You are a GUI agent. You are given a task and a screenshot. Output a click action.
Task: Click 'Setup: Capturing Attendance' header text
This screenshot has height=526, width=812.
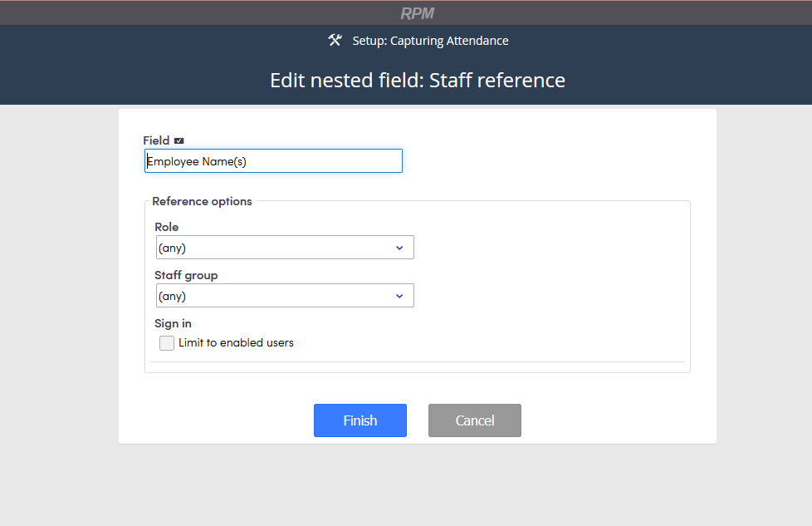click(430, 41)
